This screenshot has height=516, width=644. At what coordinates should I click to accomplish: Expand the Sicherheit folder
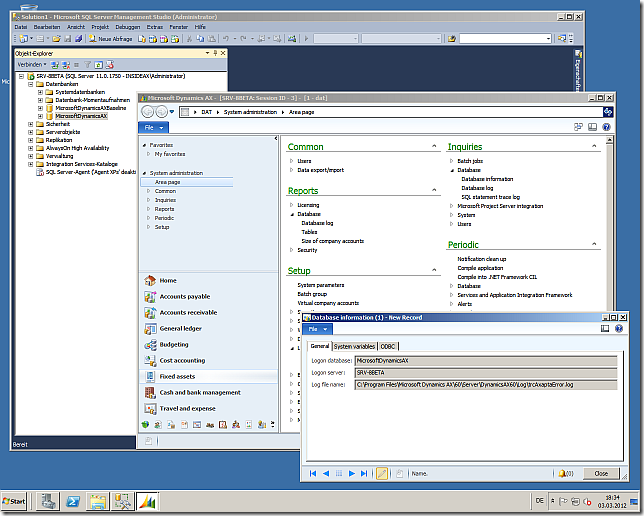point(30,124)
